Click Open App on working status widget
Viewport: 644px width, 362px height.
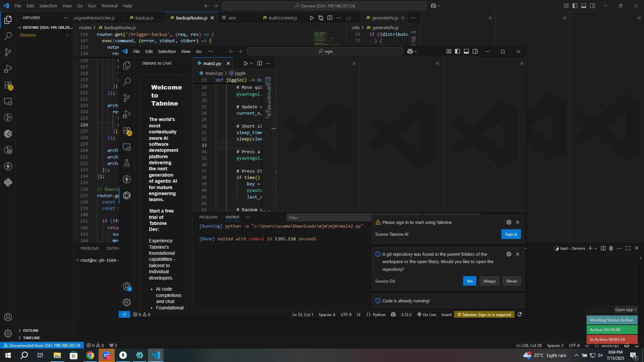pyautogui.click(x=626, y=310)
